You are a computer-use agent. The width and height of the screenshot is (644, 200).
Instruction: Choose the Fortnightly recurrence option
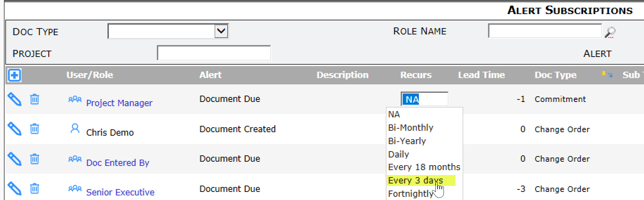pyautogui.click(x=410, y=194)
